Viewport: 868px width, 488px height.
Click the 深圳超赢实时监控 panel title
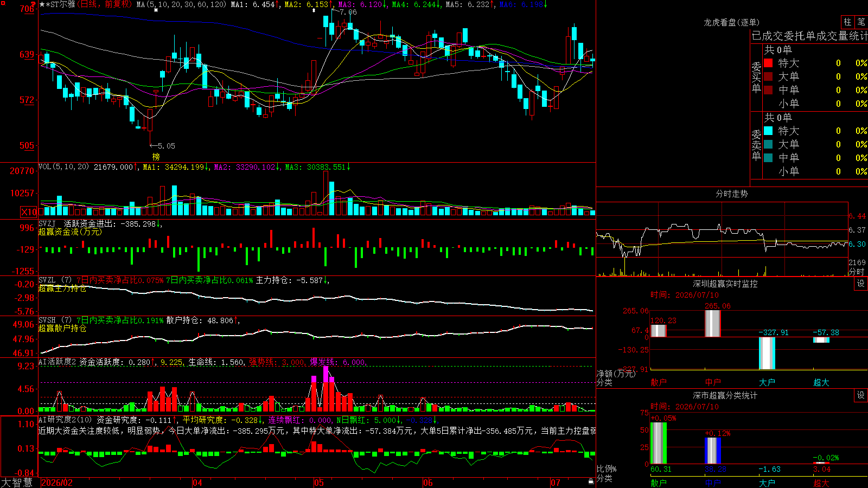pyautogui.click(x=725, y=284)
